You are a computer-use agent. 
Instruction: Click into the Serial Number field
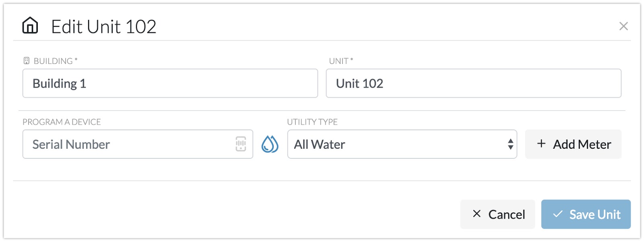pyautogui.click(x=138, y=144)
